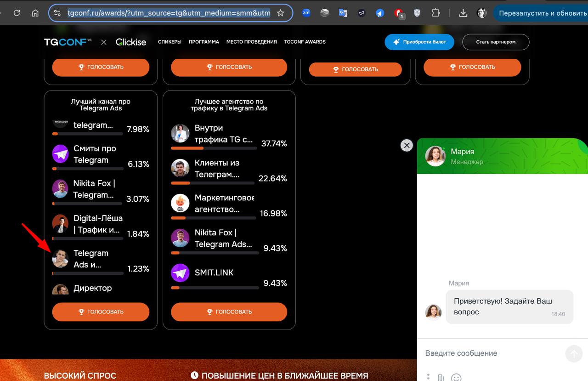Vote in Лучшее агентство по трафику card
The width and height of the screenshot is (588, 381).
(229, 312)
